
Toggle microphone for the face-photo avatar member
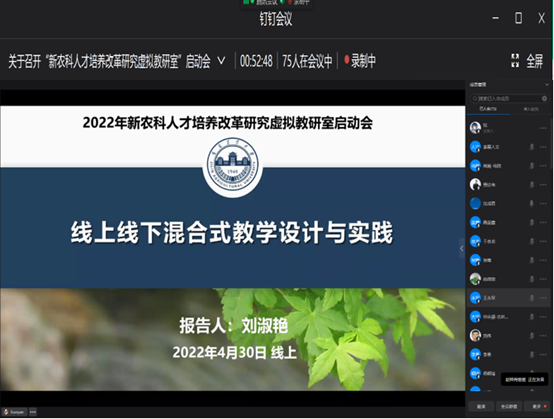coord(531,336)
